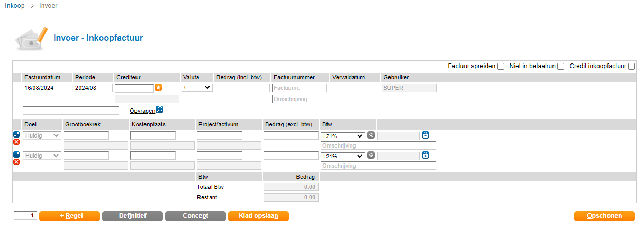Click the orange Opschonen button
This screenshot has height=228, width=644.
pyautogui.click(x=604, y=216)
